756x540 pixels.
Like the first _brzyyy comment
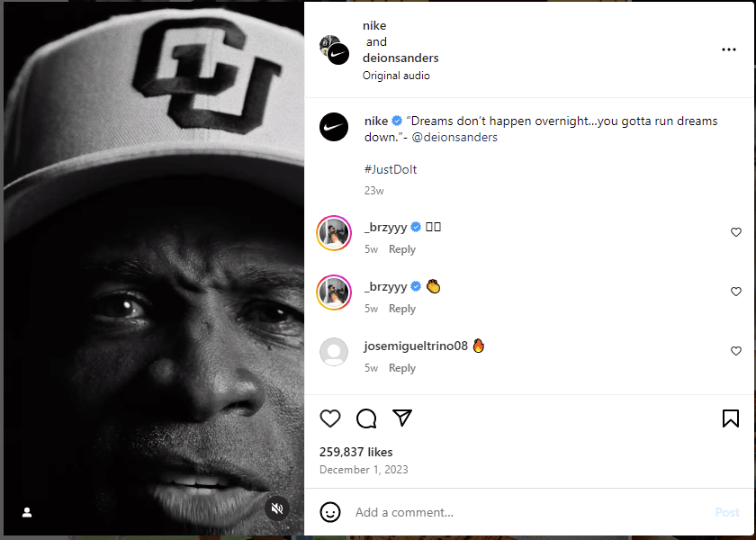point(736,232)
